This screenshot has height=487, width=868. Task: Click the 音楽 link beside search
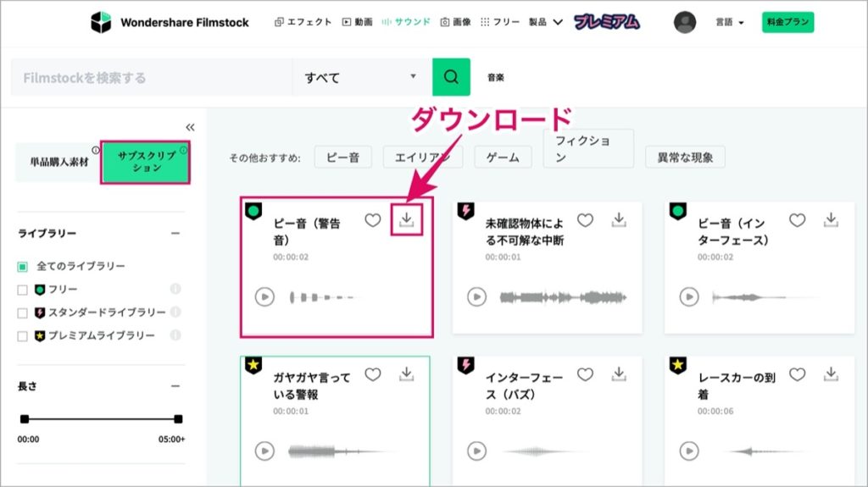495,77
